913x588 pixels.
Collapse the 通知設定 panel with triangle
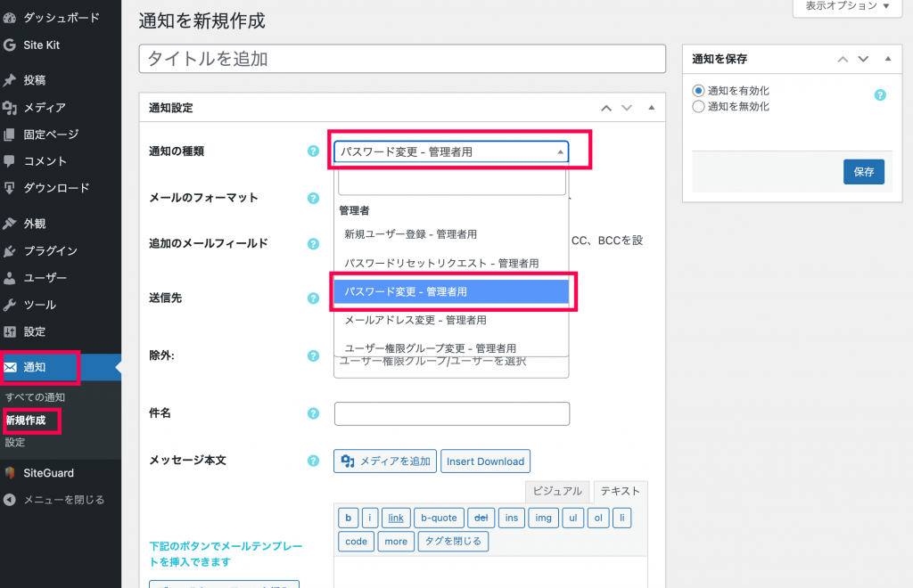[652, 108]
